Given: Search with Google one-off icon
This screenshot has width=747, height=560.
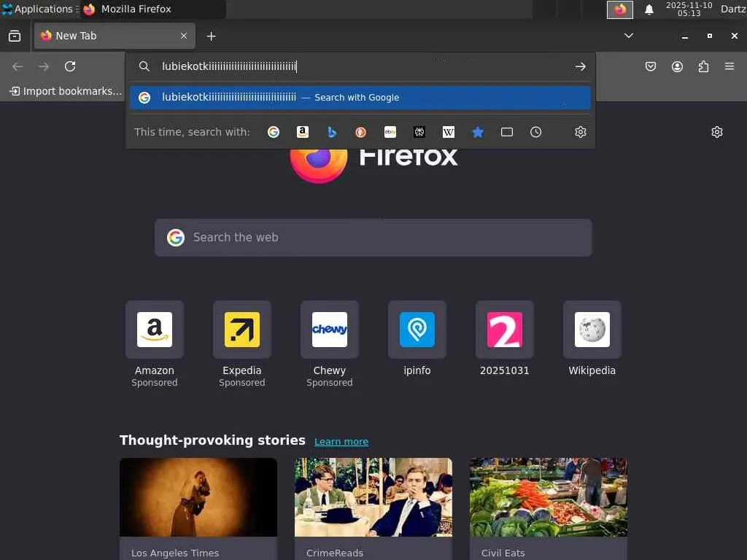Looking at the screenshot, I should [274, 132].
